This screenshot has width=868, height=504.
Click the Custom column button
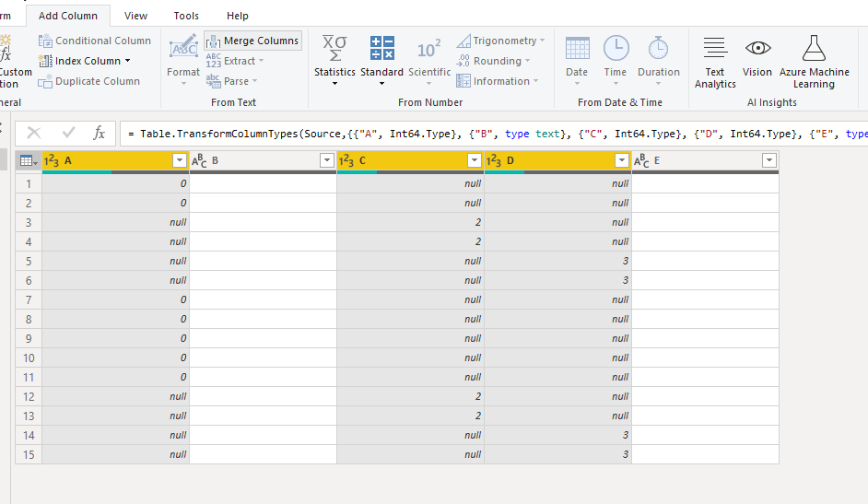click(x=16, y=61)
